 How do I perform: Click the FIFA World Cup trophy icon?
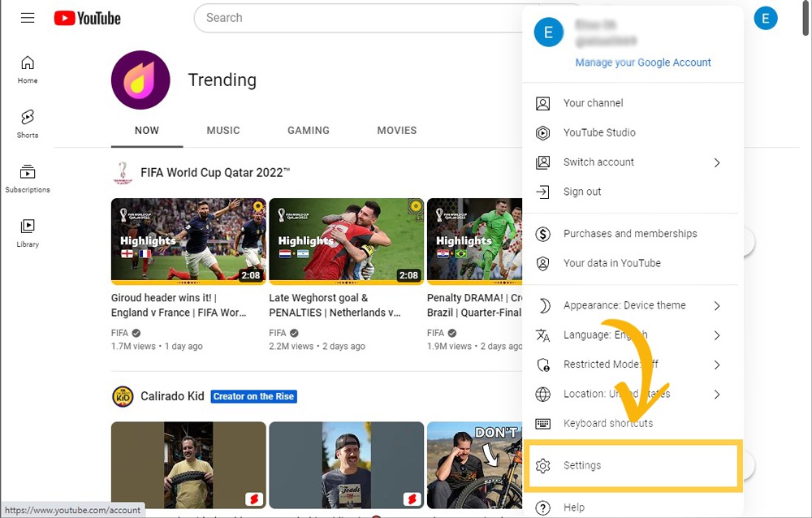pyautogui.click(x=123, y=173)
